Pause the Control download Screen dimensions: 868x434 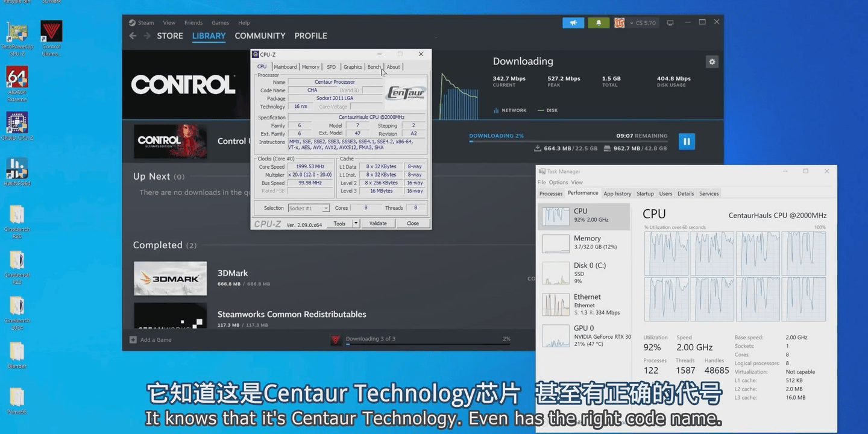pyautogui.click(x=686, y=142)
